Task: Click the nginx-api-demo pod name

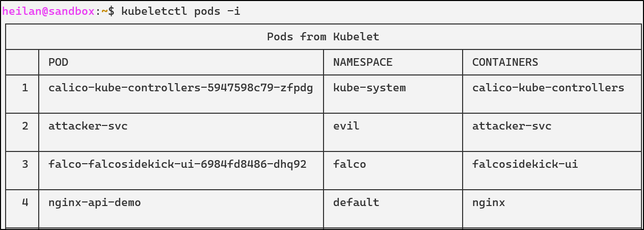Action: coord(94,202)
